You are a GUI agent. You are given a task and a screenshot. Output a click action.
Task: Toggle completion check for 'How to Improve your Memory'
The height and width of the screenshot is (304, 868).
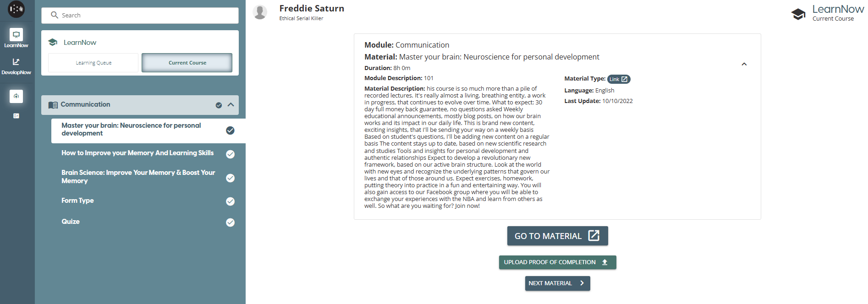pos(230,154)
